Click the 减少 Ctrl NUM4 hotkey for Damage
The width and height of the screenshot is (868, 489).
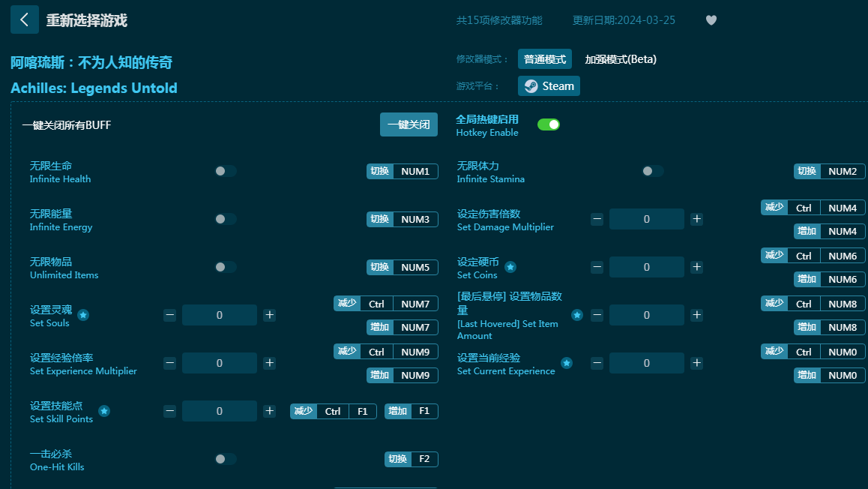click(x=813, y=208)
